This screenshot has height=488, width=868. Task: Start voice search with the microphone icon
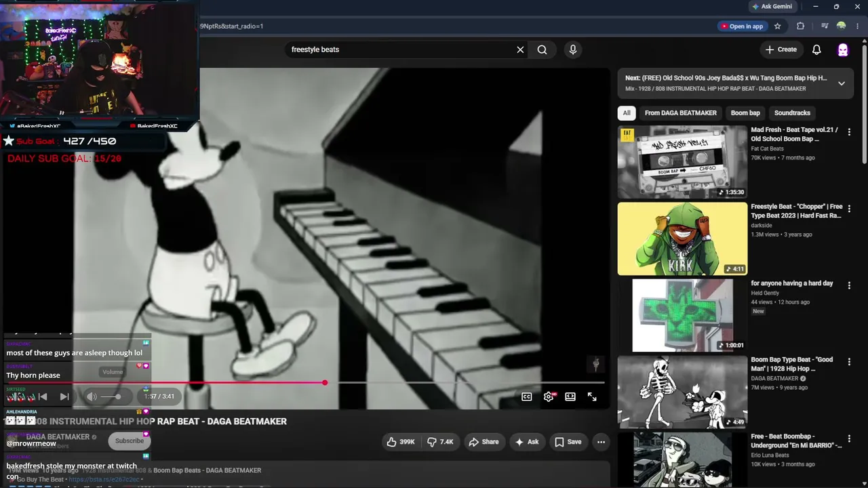coord(573,49)
